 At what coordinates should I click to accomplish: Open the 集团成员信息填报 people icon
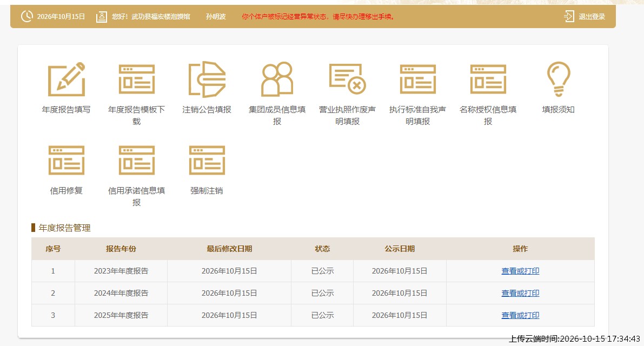(277, 79)
